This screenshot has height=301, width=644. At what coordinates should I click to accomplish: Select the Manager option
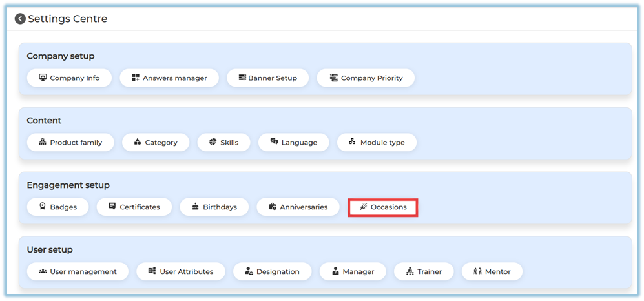click(353, 272)
